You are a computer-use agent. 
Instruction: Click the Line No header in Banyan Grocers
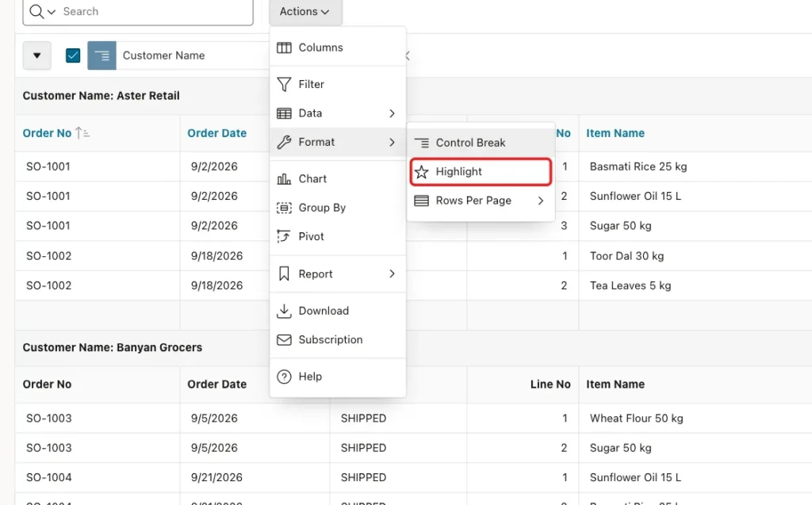tap(550, 384)
